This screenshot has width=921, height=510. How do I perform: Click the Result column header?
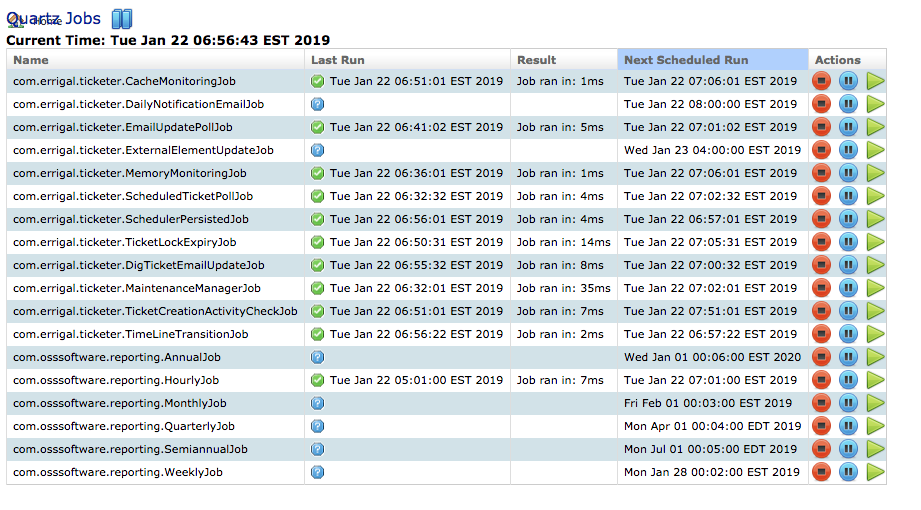(536, 60)
